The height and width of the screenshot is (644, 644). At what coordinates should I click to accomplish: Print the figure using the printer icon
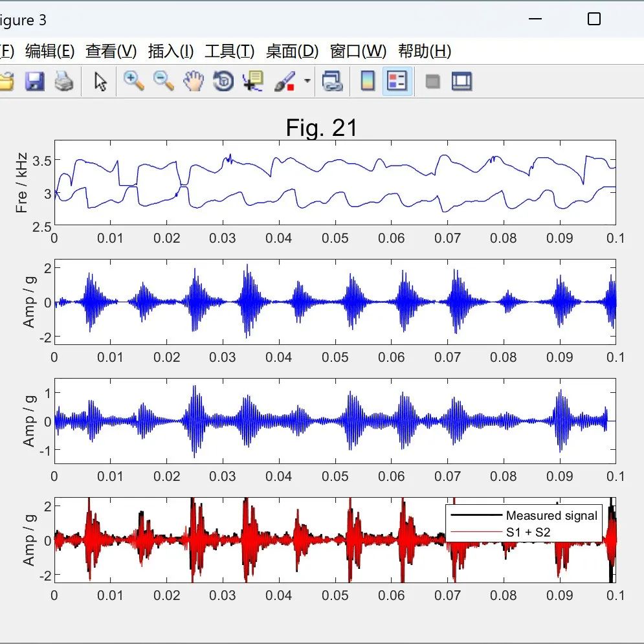point(64,81)
